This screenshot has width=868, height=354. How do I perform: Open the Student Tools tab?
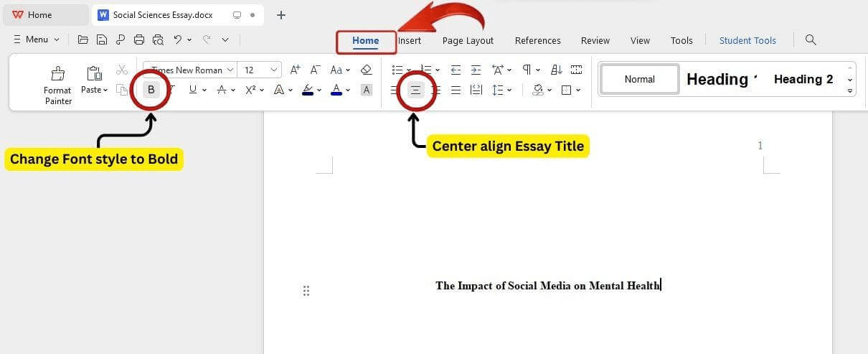[x=747, y=40]
